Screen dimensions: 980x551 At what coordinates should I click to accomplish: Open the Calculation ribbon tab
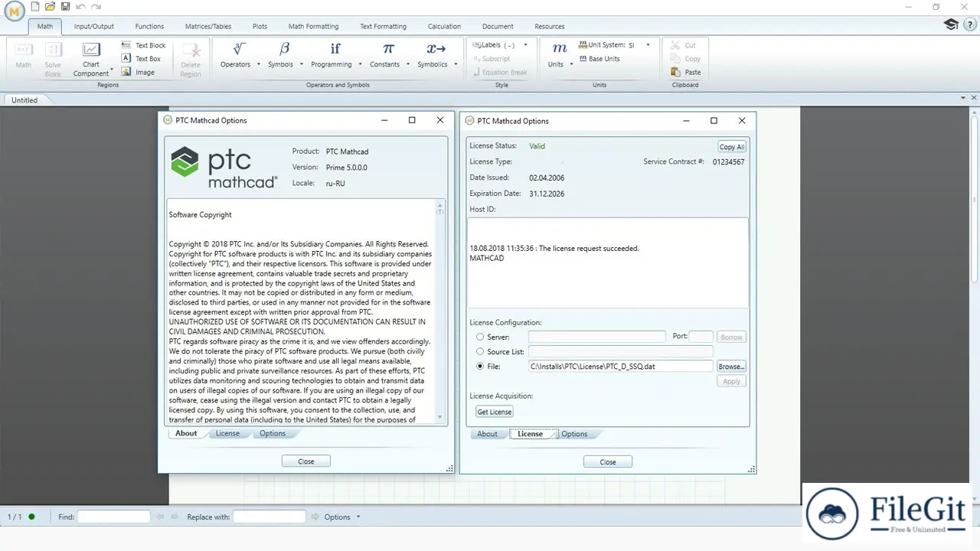(x=445, y=26)
